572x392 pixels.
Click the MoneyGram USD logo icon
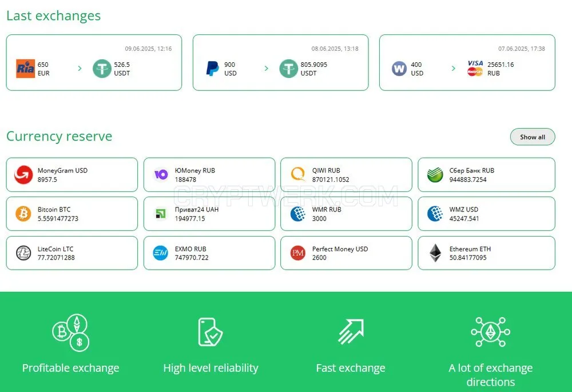pyautogui.click(x=23, y=175)
